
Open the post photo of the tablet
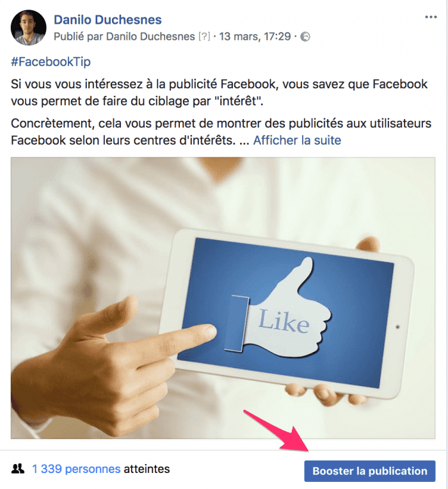pos(223,298)
